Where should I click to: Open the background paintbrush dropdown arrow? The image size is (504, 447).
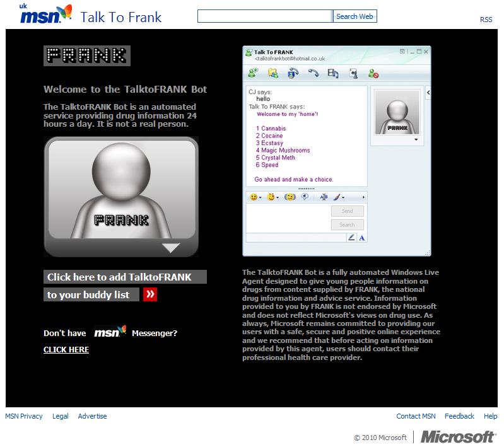click(x=343, y=197)
